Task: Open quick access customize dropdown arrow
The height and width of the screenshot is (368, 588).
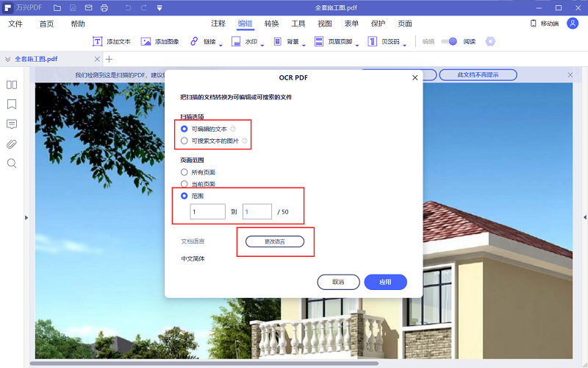Action: 159,8
